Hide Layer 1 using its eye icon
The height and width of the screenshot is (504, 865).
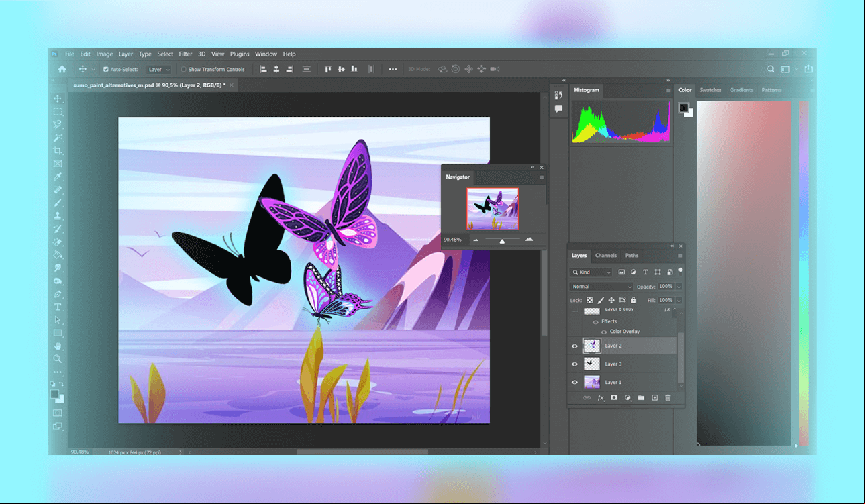[574, 383]
